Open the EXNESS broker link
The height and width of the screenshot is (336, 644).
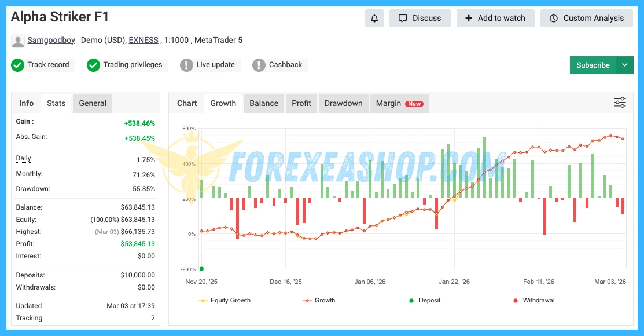point(143,41)
